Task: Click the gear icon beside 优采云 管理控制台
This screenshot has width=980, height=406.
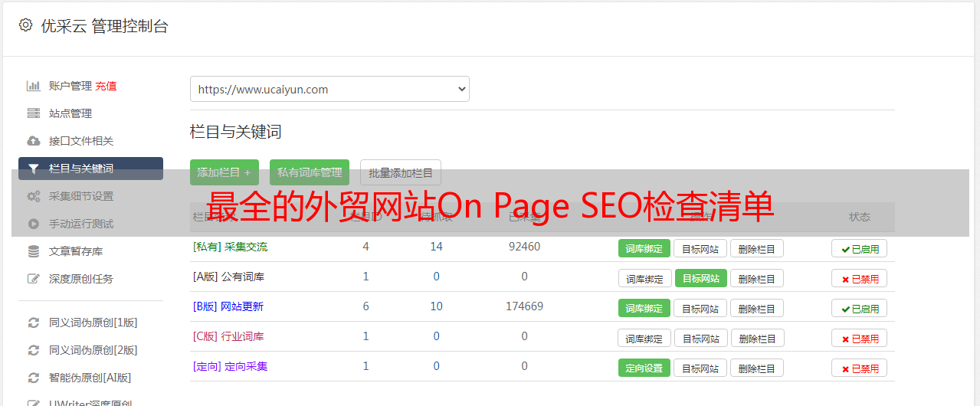Action: (25, 25)
